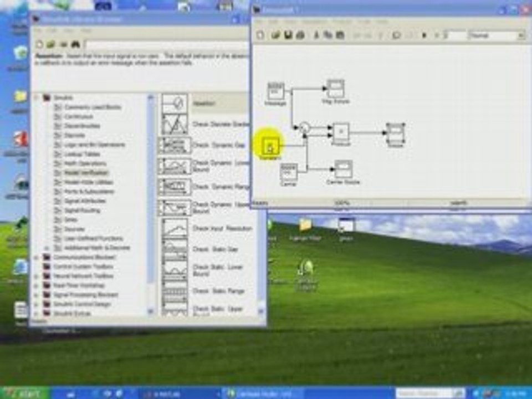Toggle stay-on-top pin in Library Browser

point(63,44)
